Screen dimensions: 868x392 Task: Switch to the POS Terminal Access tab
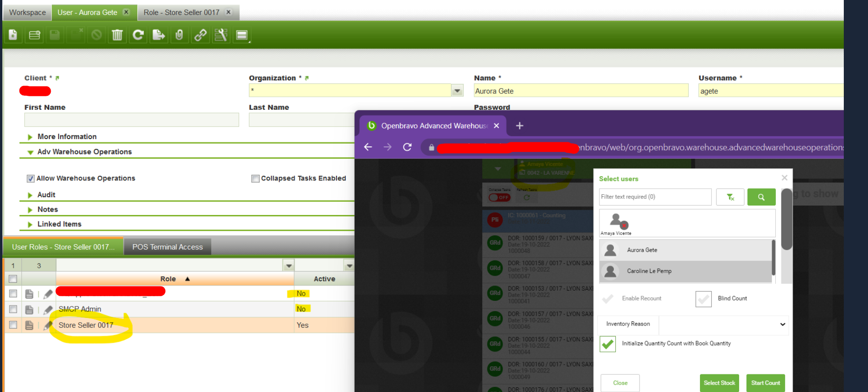168,247
